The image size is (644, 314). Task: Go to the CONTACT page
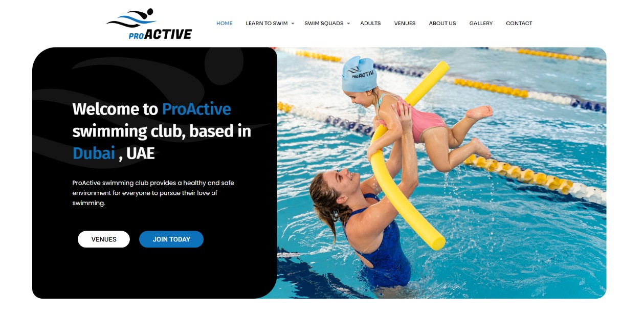519,24
